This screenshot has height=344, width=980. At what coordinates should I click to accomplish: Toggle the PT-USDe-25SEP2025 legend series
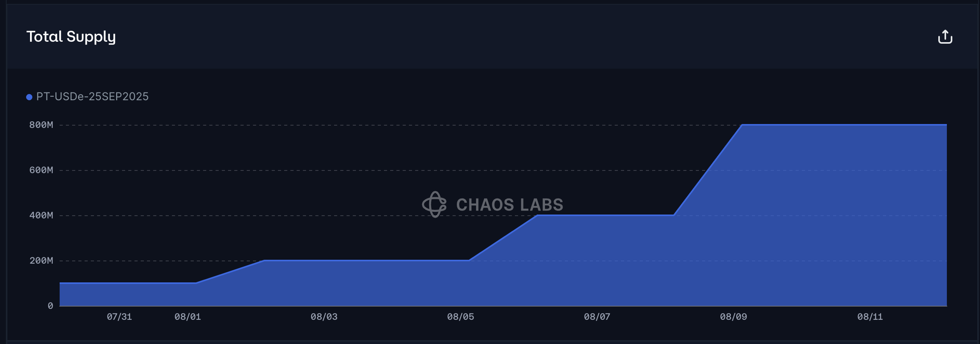point(87,97)
